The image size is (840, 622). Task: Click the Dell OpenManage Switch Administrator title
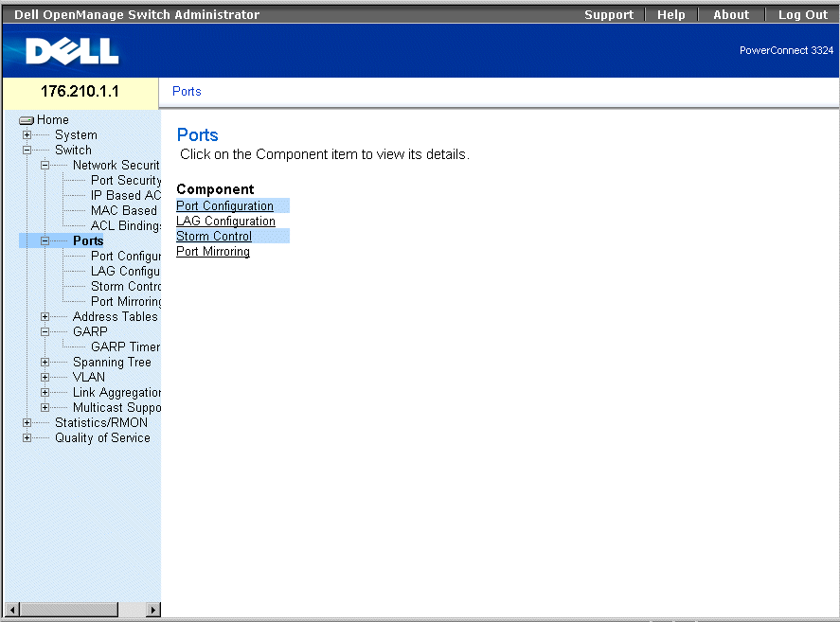(x=136, y=14)
